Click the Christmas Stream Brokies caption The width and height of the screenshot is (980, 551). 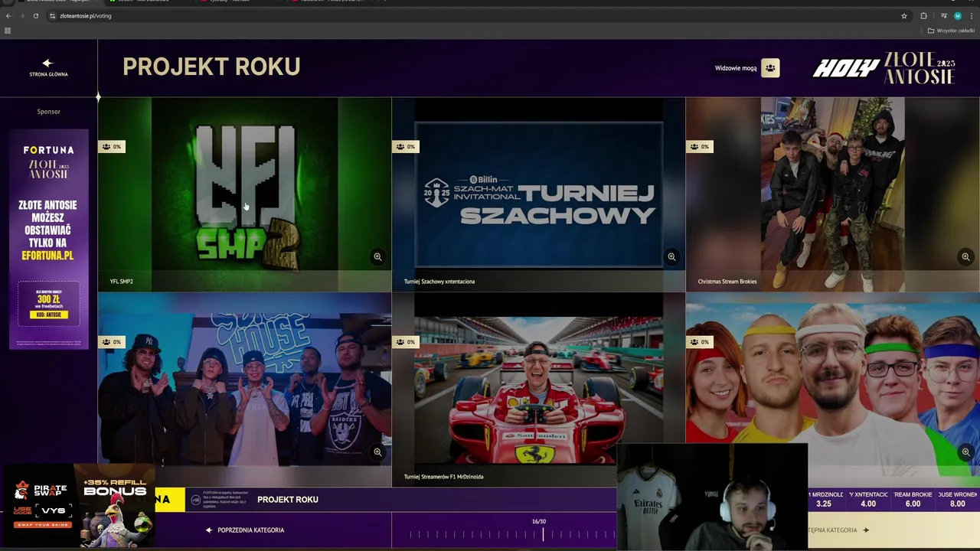pos(727,282)
